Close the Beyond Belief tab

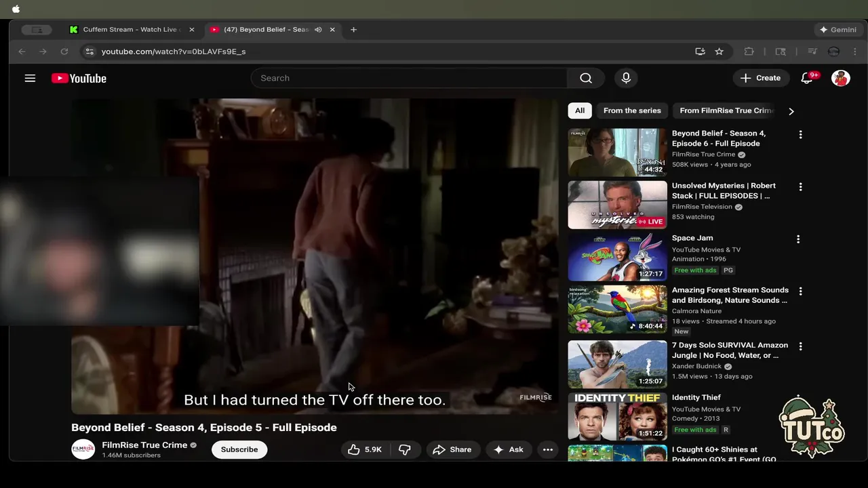[332, 30]
